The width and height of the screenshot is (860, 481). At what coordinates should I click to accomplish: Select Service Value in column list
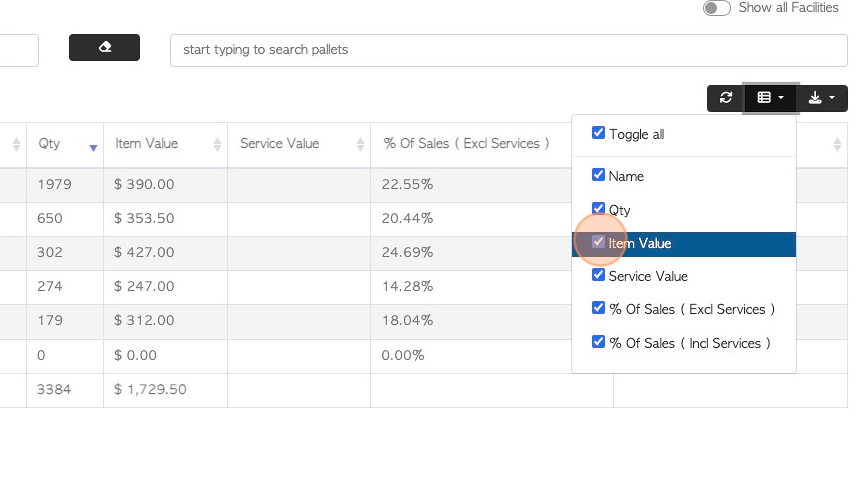[683, 276]
